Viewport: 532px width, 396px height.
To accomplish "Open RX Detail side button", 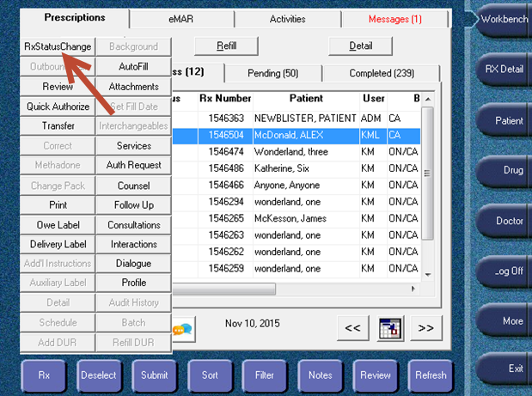I will tap(504, 70).
